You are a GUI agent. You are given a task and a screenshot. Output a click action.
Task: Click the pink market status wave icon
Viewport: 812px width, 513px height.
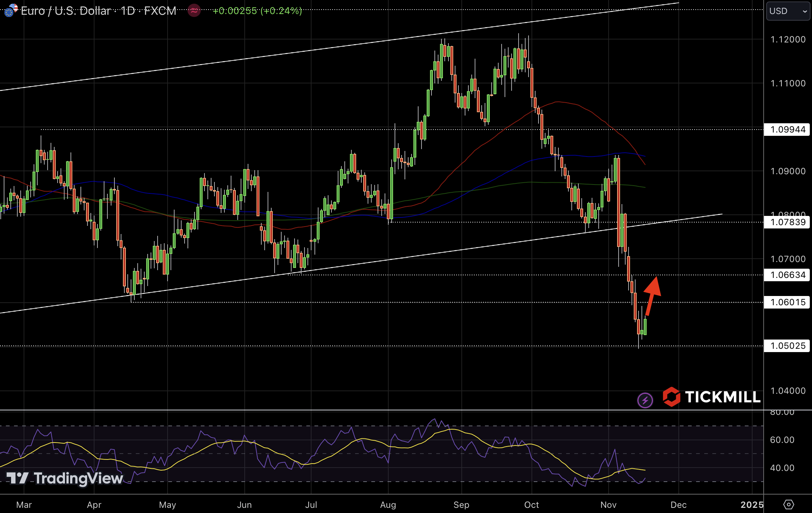[x=194, y=11]
